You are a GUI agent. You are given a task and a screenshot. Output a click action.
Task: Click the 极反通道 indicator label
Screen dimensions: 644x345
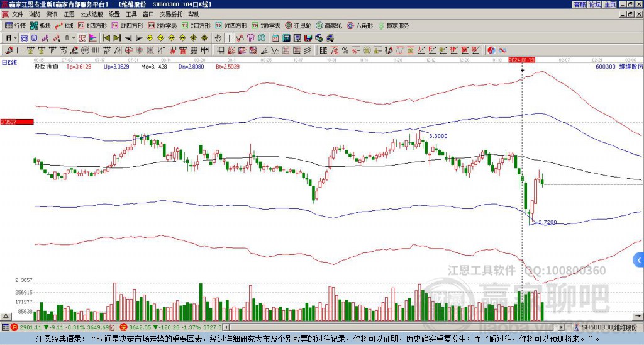point(46,66)
